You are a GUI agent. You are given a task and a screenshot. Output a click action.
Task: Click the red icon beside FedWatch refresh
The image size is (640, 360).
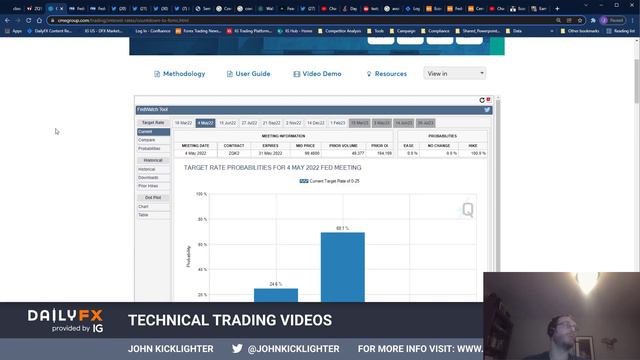pyautogui.click(x=489, y=100)
